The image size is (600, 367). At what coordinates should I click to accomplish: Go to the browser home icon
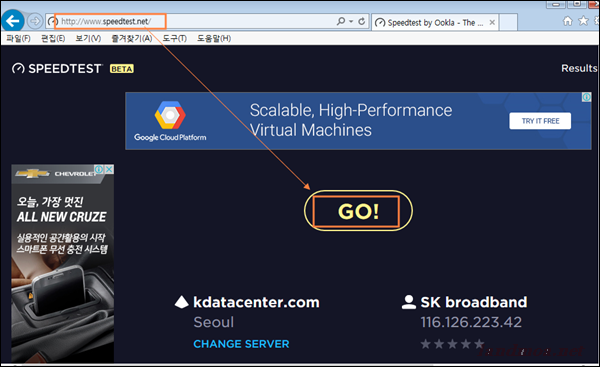pyautogui.click(x=567, y=21)
